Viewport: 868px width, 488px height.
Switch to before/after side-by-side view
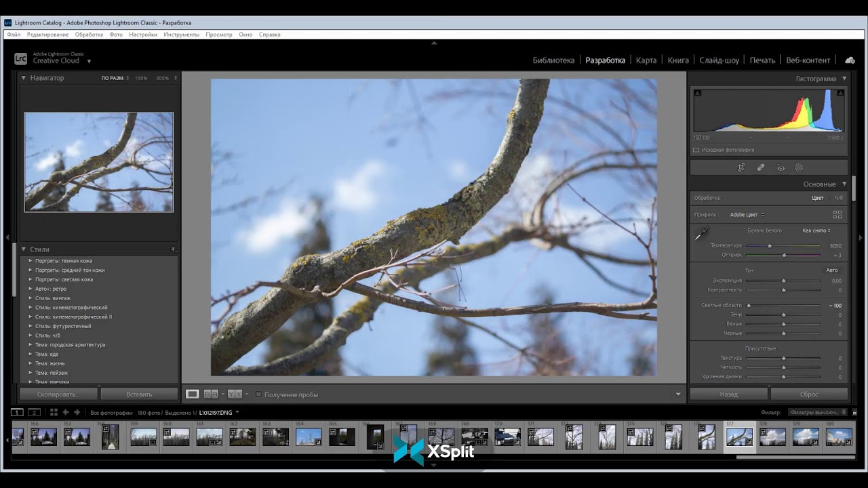(211, 394)
